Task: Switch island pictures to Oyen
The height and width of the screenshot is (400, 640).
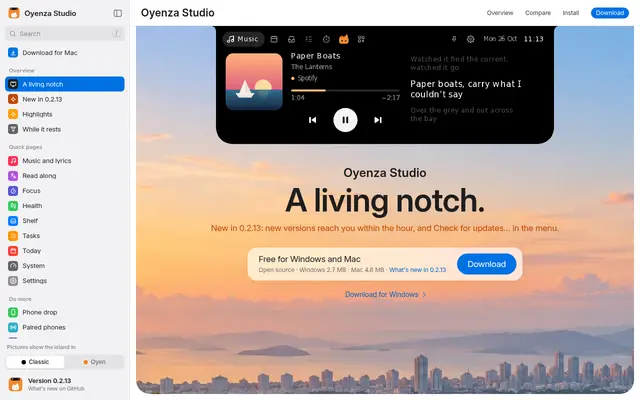Action: click(94, 362)
